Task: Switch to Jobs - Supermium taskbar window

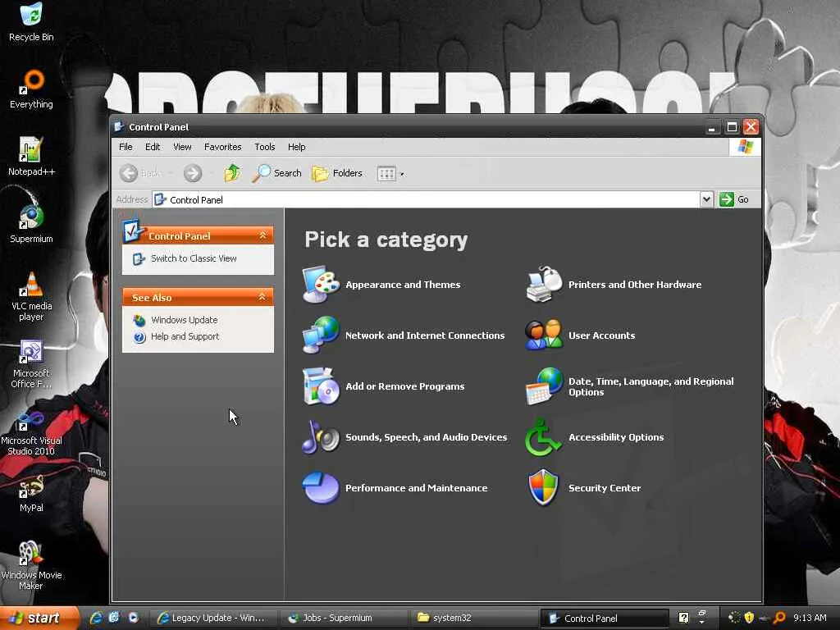Action: pos(343,618)
